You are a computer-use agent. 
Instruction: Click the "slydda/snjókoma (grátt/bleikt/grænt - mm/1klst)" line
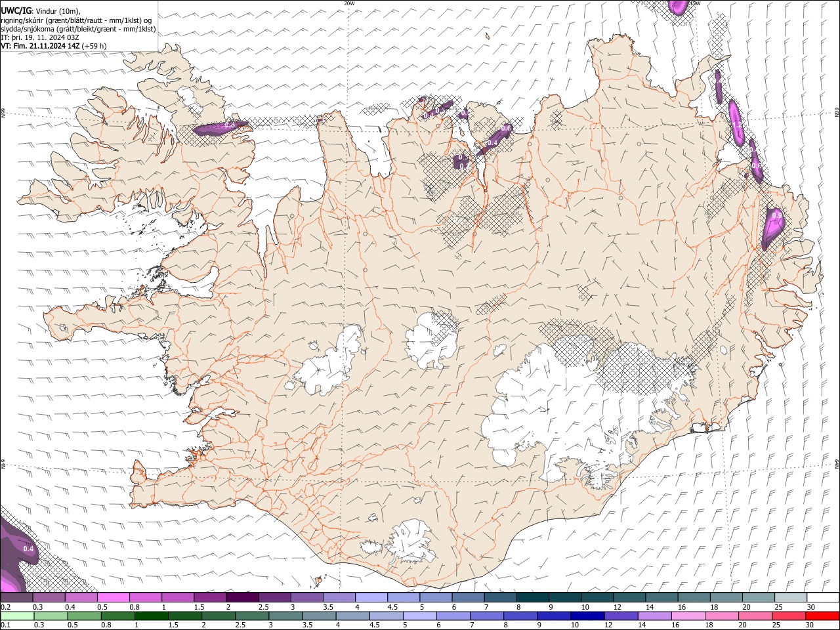pos(79,29)
